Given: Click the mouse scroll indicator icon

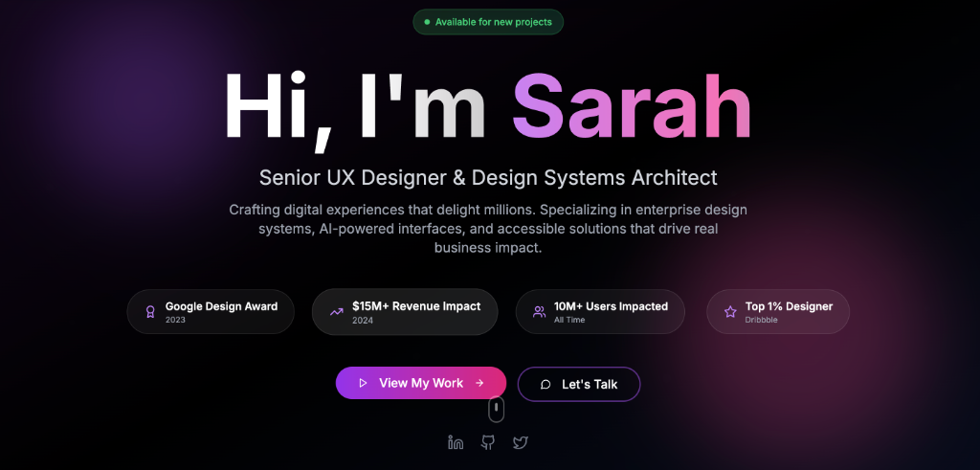Looking at the screenshot, I should tap(497, 409).
